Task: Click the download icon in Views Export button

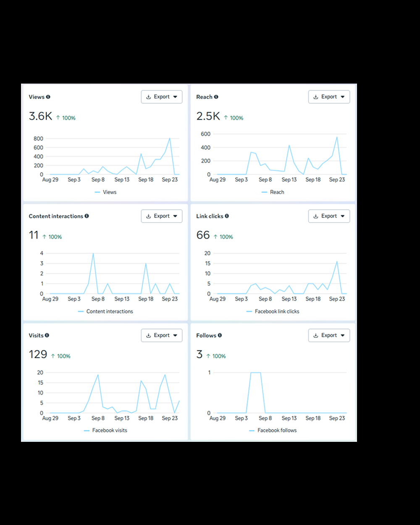Action: 148,97
